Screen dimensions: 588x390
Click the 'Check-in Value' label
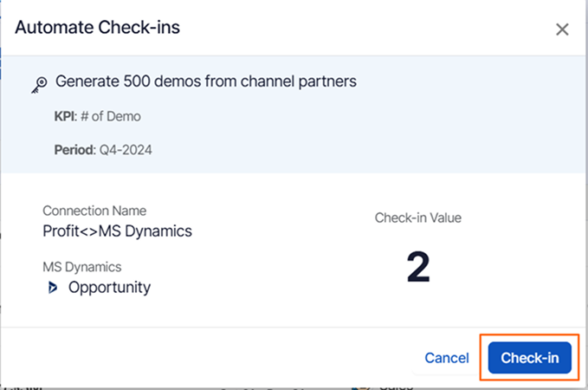click(x=418, y=218)
